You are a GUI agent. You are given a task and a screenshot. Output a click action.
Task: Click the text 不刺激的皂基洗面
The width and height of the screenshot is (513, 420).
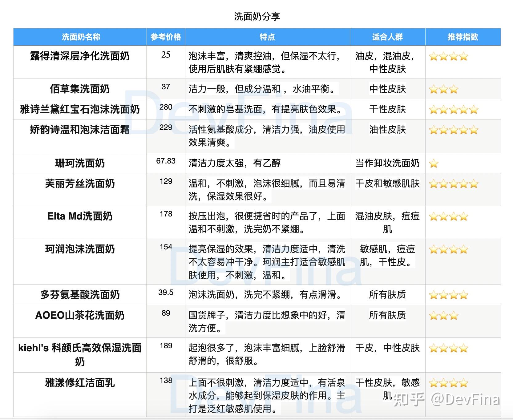(x=225, y=109)
